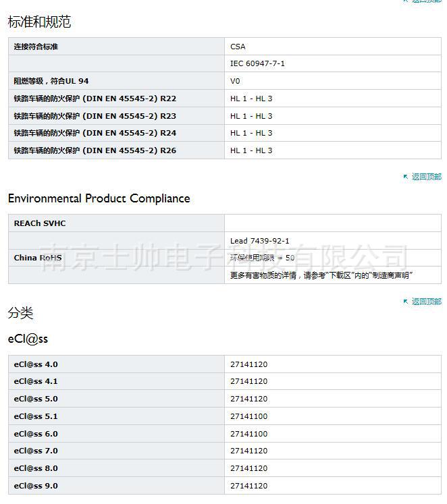This screenshot has width=447, height=504.
Task: Click the arrow icon beside 返回顶部 under the standards table
Action: click(x=405, y=177)
